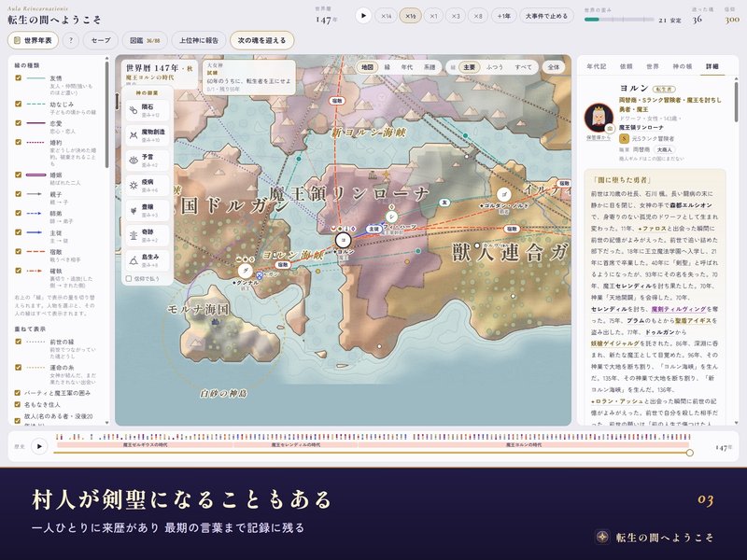Expand the 世界年表 world chronology
The width and height of the screenshot is (747, 560).
33,40
